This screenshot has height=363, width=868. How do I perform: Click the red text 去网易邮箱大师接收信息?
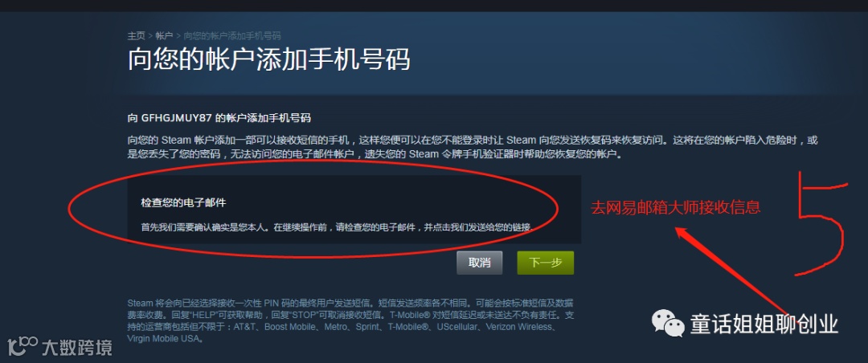coord(675,207)
